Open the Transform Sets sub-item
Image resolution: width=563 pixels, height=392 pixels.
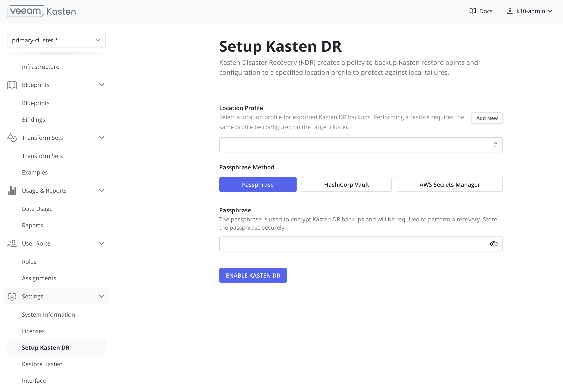pyautogui.click(x=42, y=156)
